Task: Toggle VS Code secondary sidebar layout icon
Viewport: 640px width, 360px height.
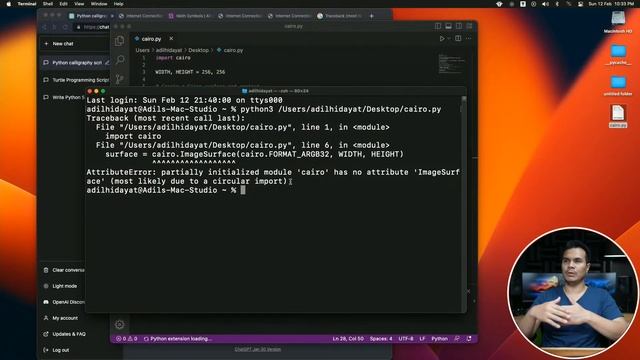Action: pyautogui.click(x=459, y=26)
